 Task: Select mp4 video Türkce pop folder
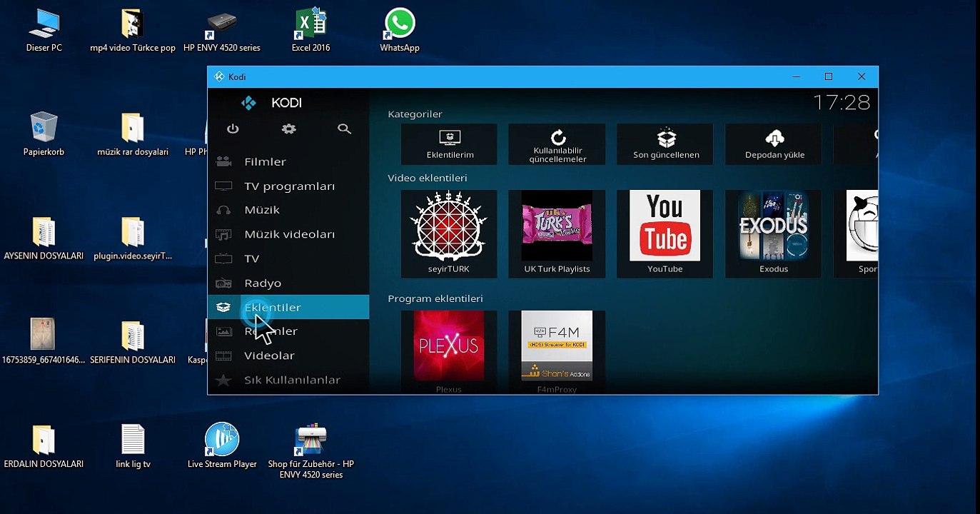133,31
